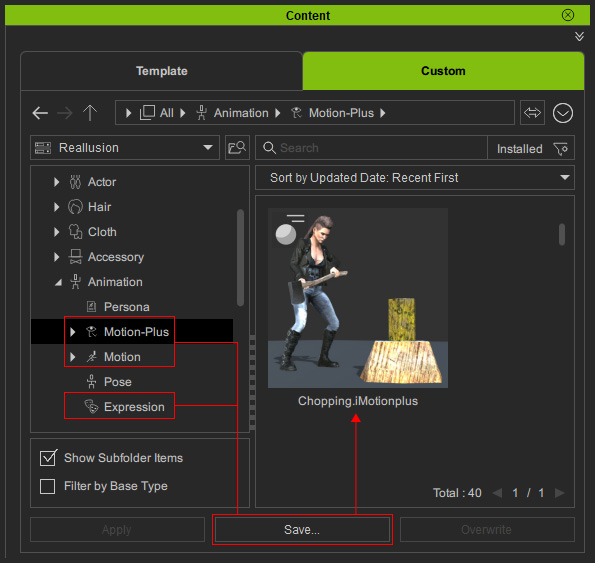Select the Expression category icon
The height and width of the screenshot is (563, 595).
91,406
